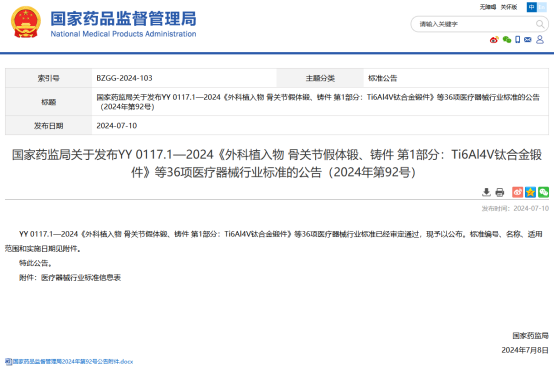Open the user account icon
This screenshot has width=554, height=373.
pyautogui.click(x=540, y=40)
